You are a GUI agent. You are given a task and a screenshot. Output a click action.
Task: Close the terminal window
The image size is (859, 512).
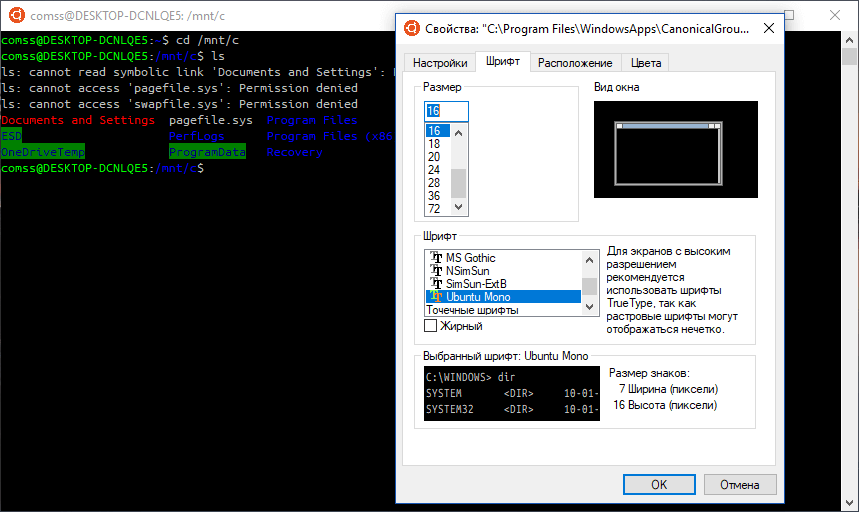pos(834,15)
